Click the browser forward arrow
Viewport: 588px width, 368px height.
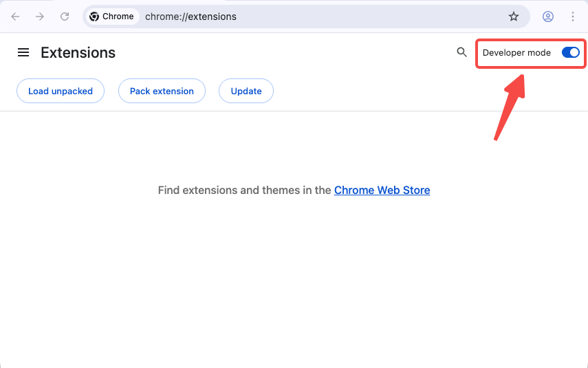(40, 17)
